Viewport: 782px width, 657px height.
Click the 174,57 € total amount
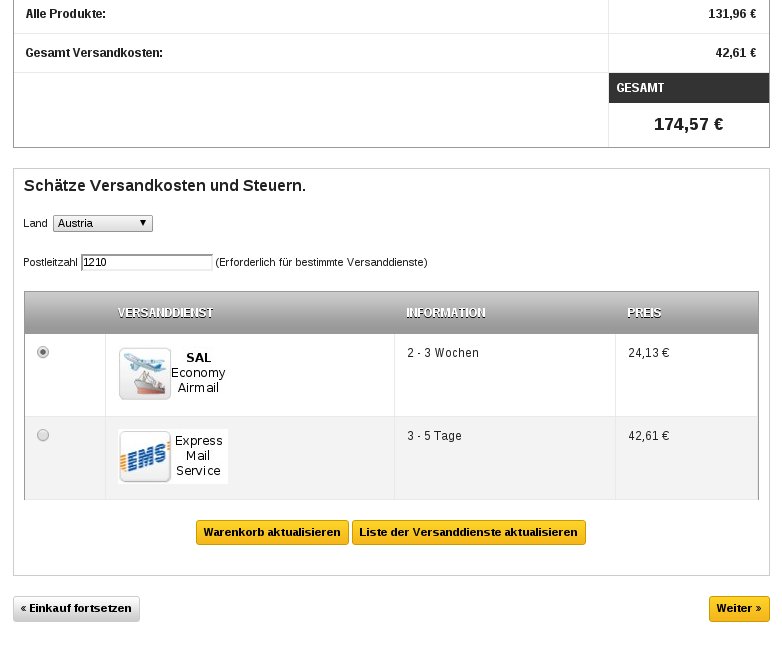click(688, 124)
